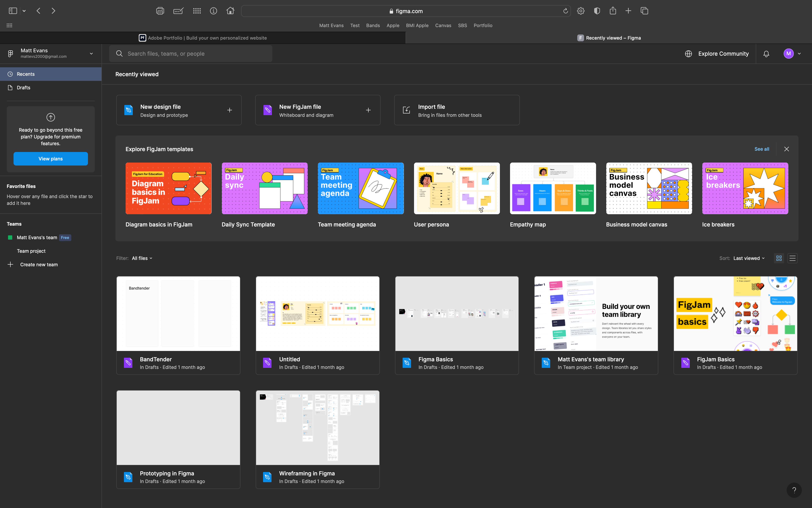
Task: Click the printer icon in Safari toolbar
Action: (160, 11)
